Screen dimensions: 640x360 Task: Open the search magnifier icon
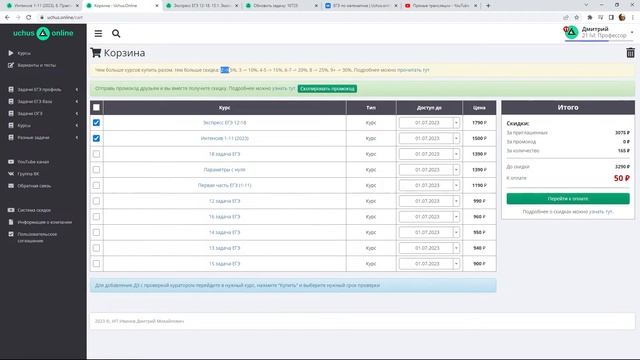(116, 33)
